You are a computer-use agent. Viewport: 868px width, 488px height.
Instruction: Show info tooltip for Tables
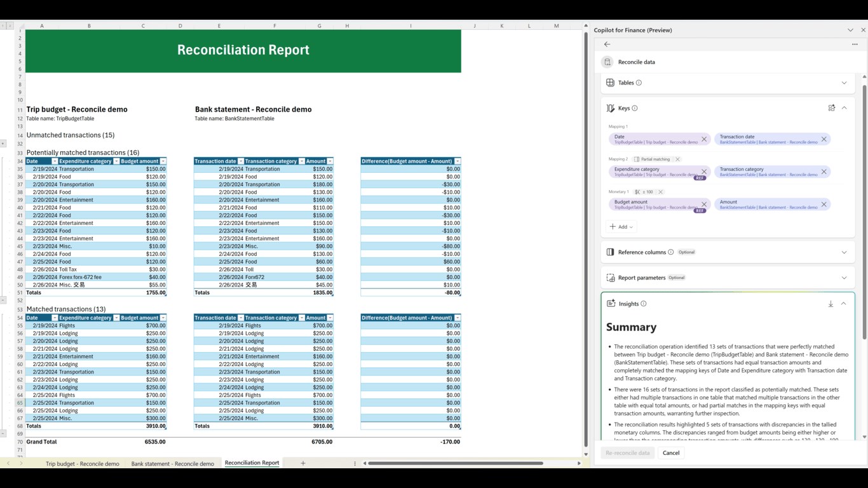pos(639,83)
